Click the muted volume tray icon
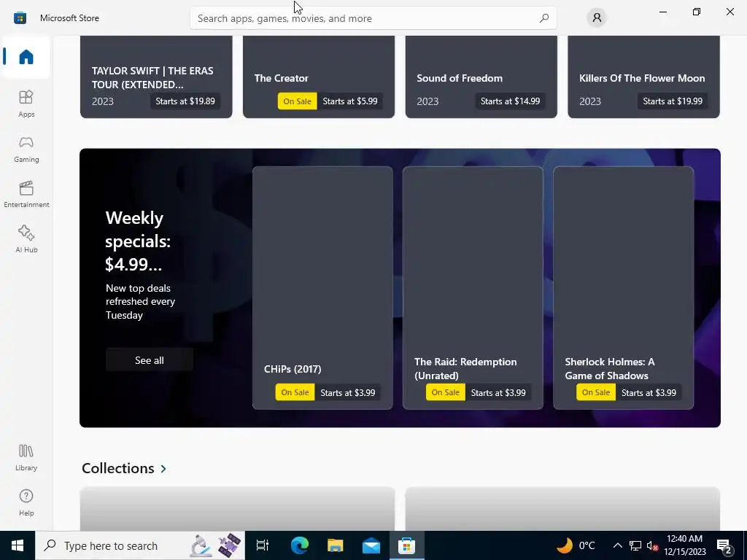Screen dimensions: 747x560 click(652, 545)
